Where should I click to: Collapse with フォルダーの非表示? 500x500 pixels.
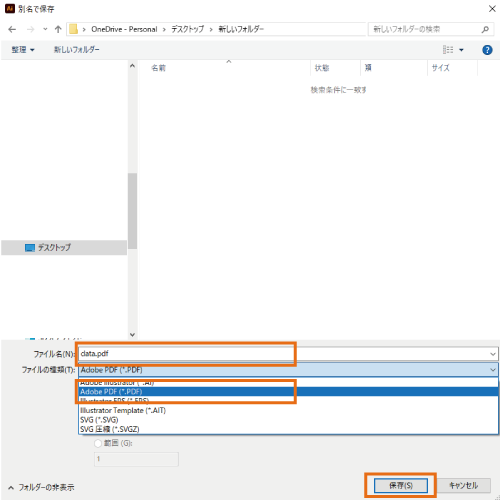pyautogui.click(x=41, y=488)
